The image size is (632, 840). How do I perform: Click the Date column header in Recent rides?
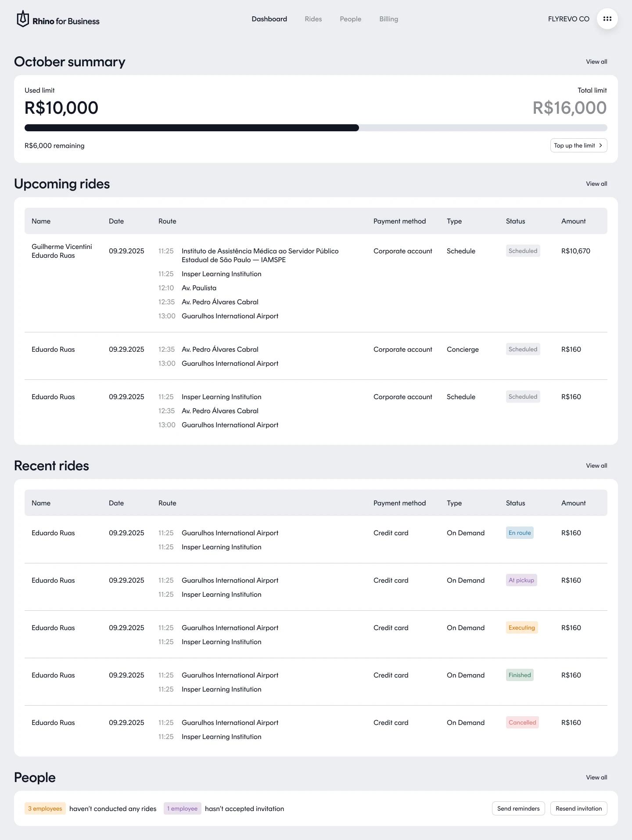(116, 503)
